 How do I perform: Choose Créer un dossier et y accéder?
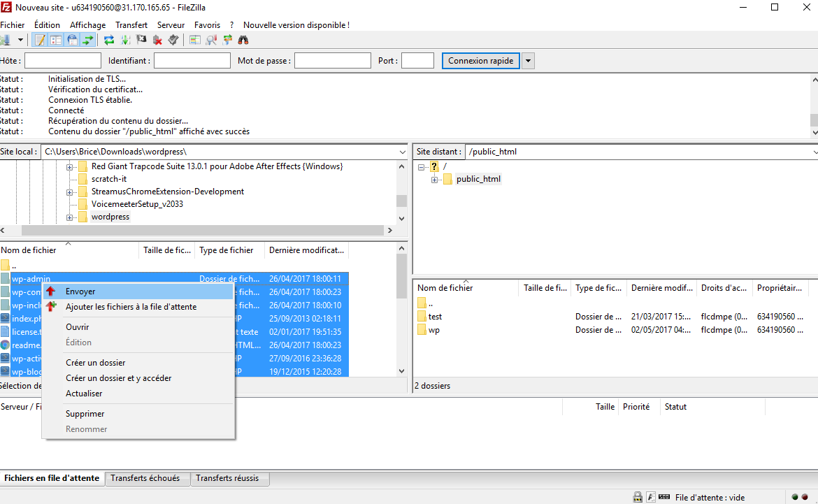pyautogui.click(x=138, y=378)
